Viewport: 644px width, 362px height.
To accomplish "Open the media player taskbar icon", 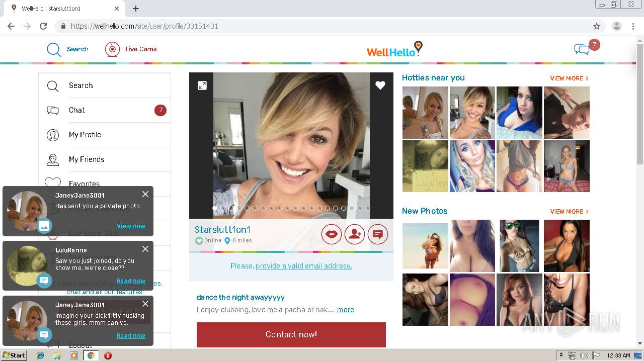I will click(x=74, y=355).
